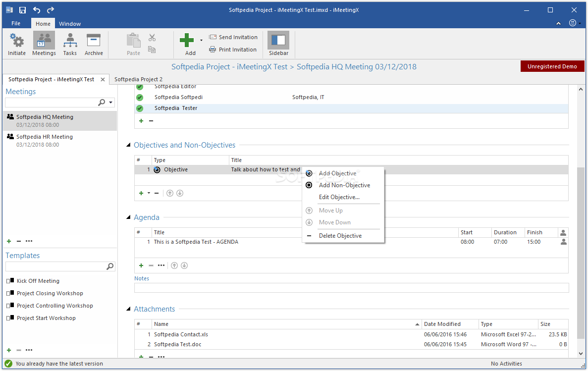Open the Add button dropdown arrow
The height and width of the screenshot is (371, 588).
(x=201, y=40)
